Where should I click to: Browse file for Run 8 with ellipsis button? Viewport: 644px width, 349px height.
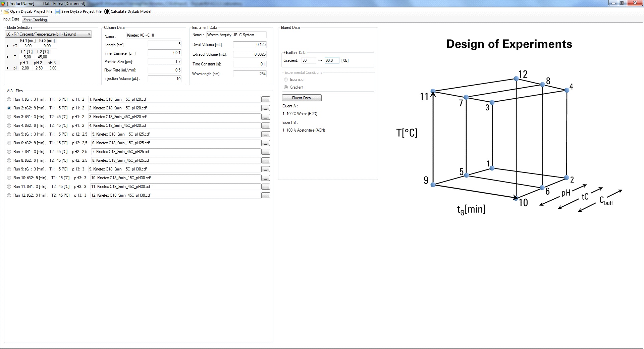tap(265, 161)
